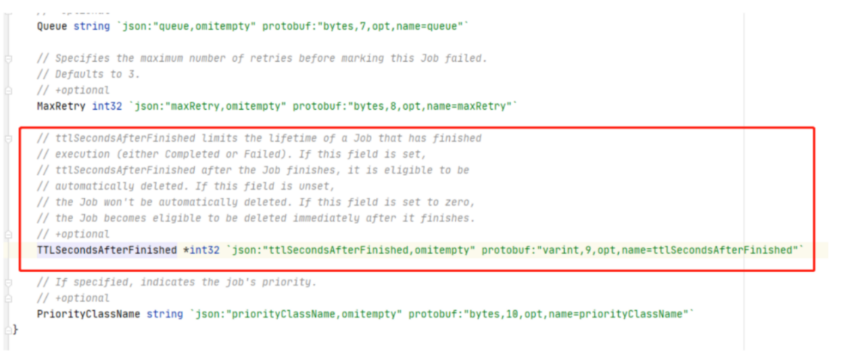
Task: Click string type after PriorityClassName
Action: tap(164, 314)
